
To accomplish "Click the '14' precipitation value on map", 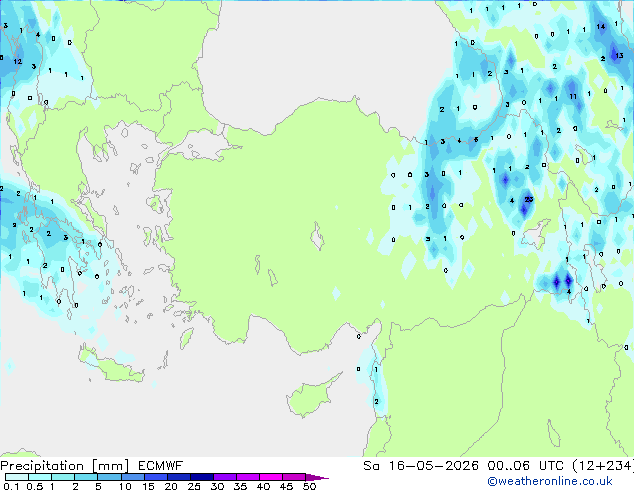I will point(601,27).
